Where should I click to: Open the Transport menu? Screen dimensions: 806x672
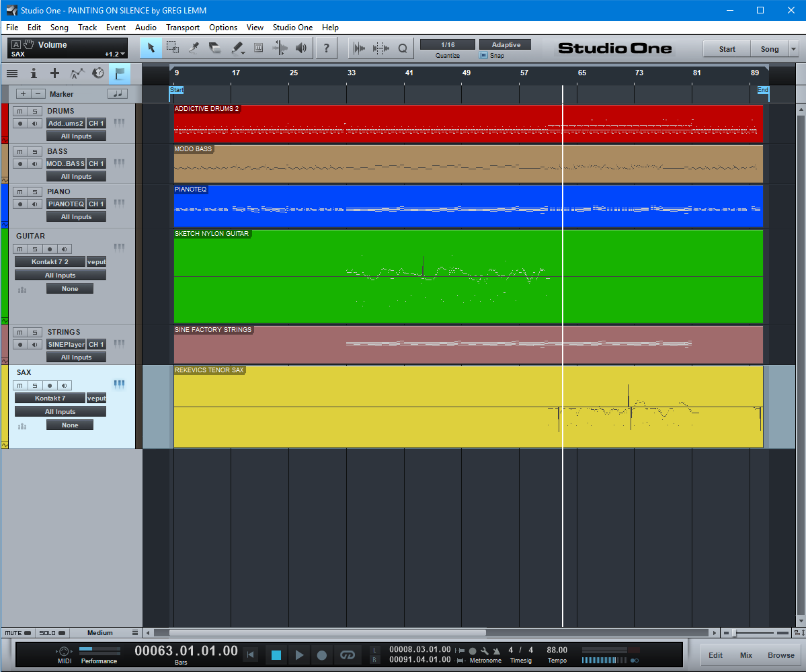(x=182, y=28)
